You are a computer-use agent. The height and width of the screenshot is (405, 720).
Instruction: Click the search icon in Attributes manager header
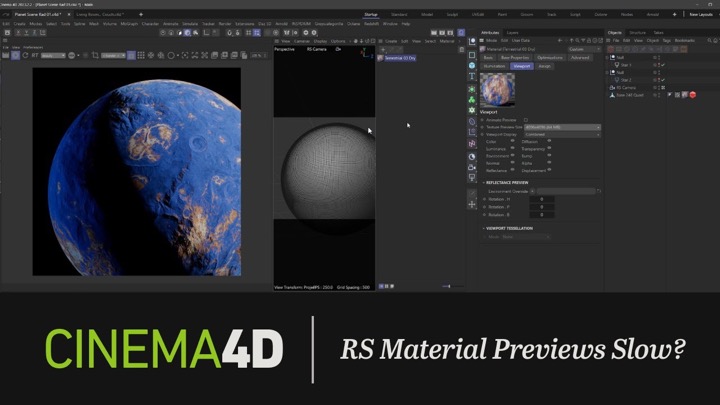pos(577,40)
